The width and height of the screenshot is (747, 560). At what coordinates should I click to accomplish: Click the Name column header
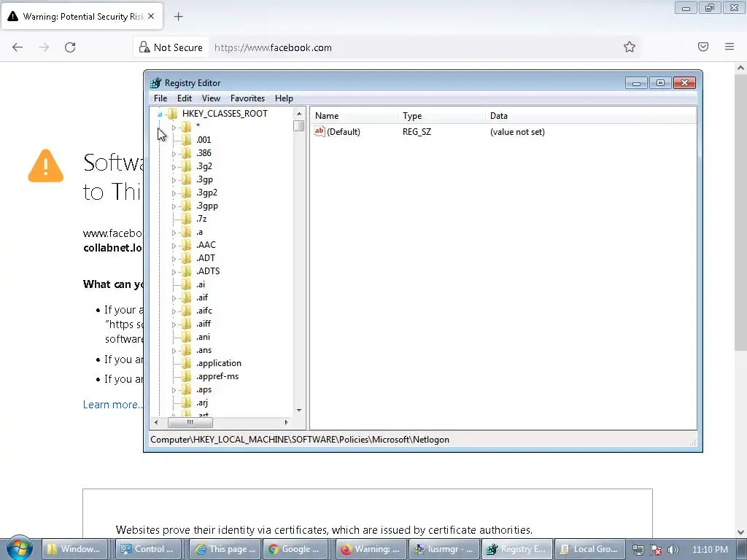354,116
